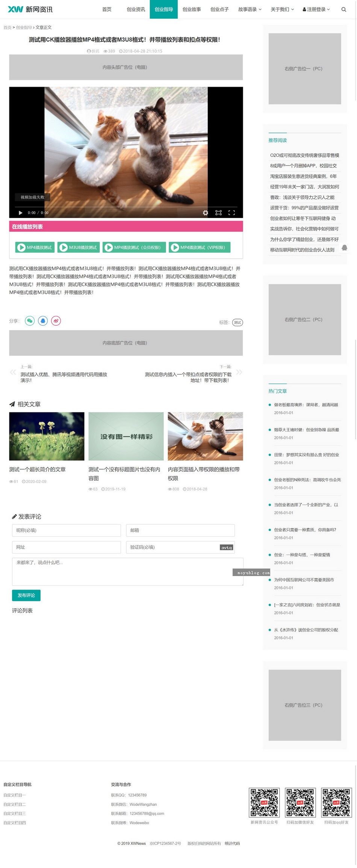Click 右侧广告位一（PC） sidebar ad

coord(305,69)
